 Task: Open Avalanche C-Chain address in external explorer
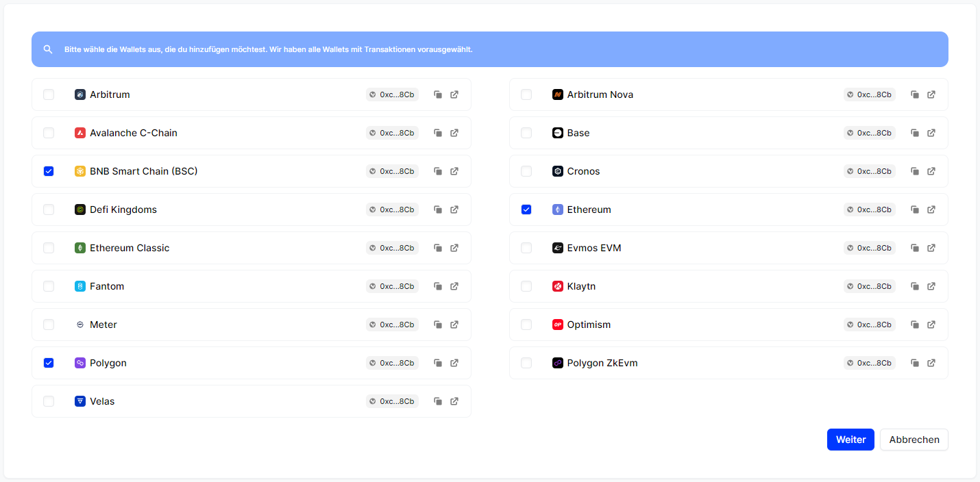click(x=454, y=133)
